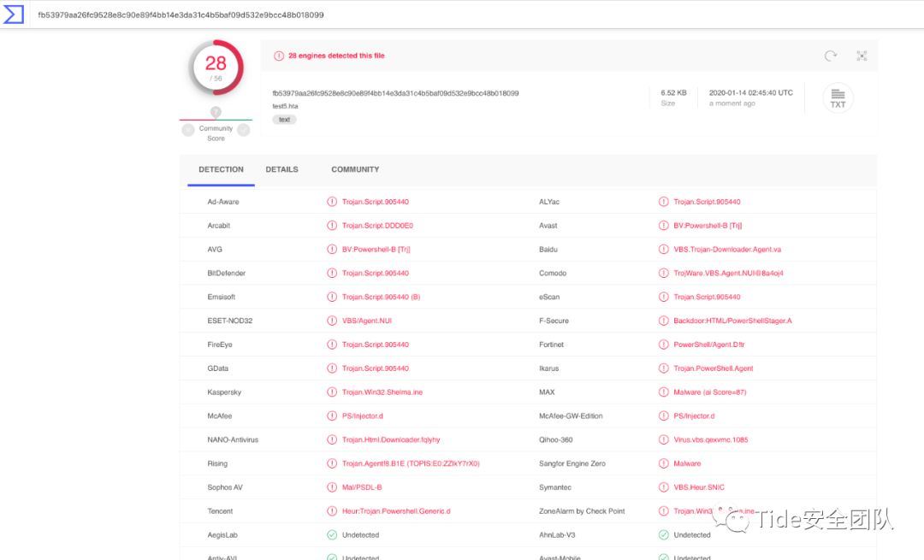Click the TXT file type icon
The width and height of the screenshot is (924, 560).
pos(838,97)
